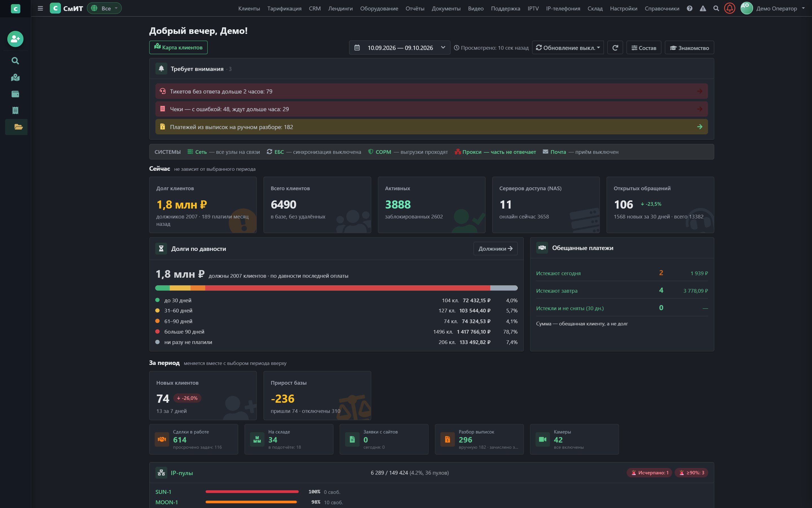Viewport: 812px width, 508px height.
Task: Click the SUN-1 pool usage bar
Action: [252, 492]
